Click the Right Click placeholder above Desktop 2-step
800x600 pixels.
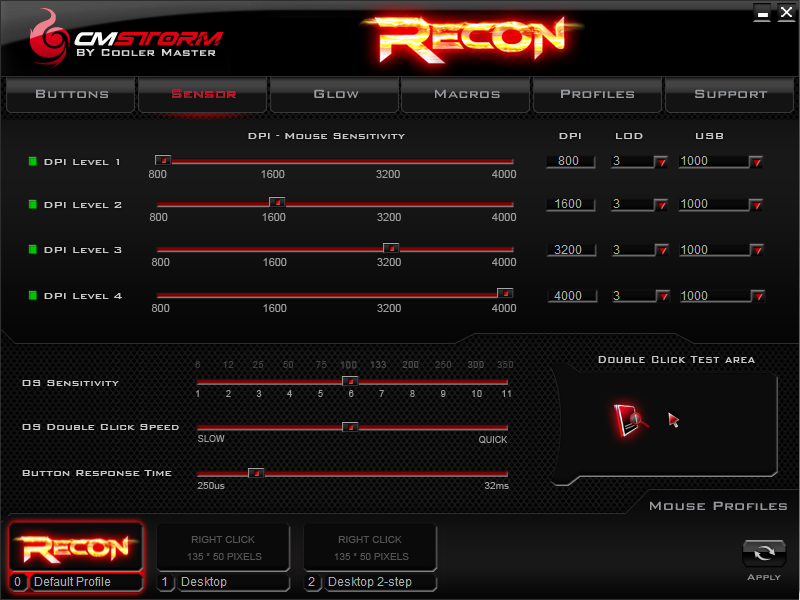370,547
